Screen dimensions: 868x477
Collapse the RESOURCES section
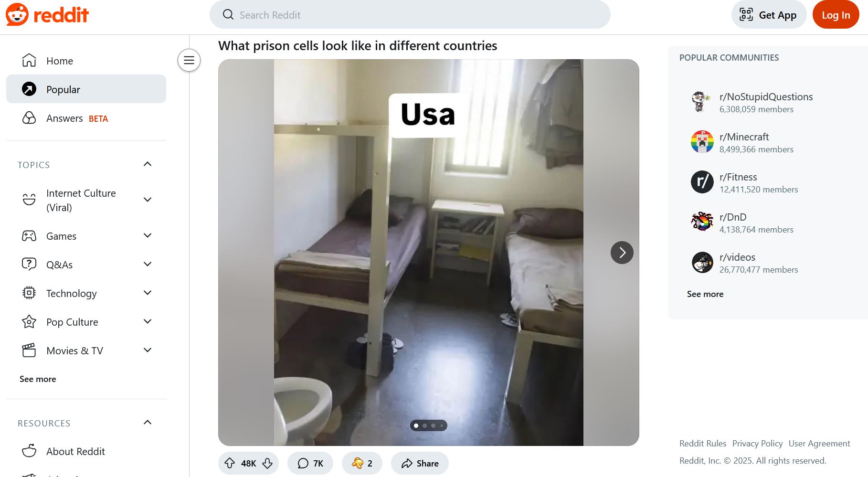(148, 423)
